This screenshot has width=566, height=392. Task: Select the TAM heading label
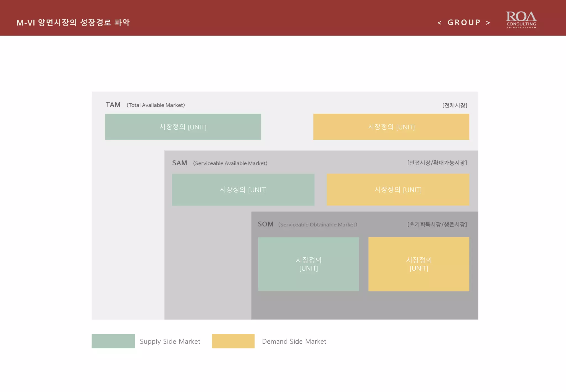pos(113,105)
